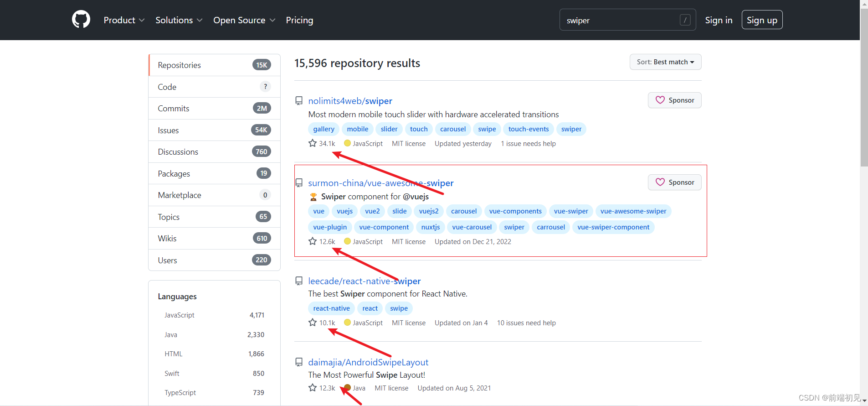Filter by JavaScript language
The image size is (868, 406).
[214, 315]
